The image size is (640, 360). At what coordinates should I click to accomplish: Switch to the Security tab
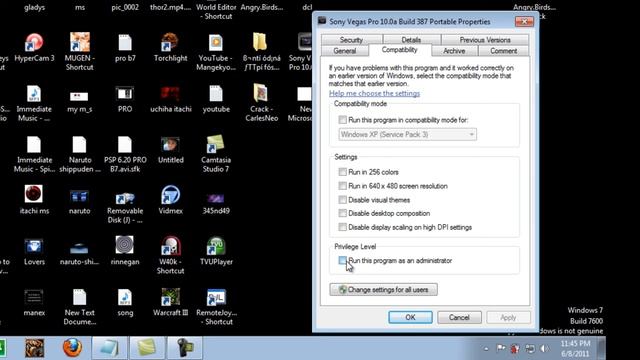351,40
